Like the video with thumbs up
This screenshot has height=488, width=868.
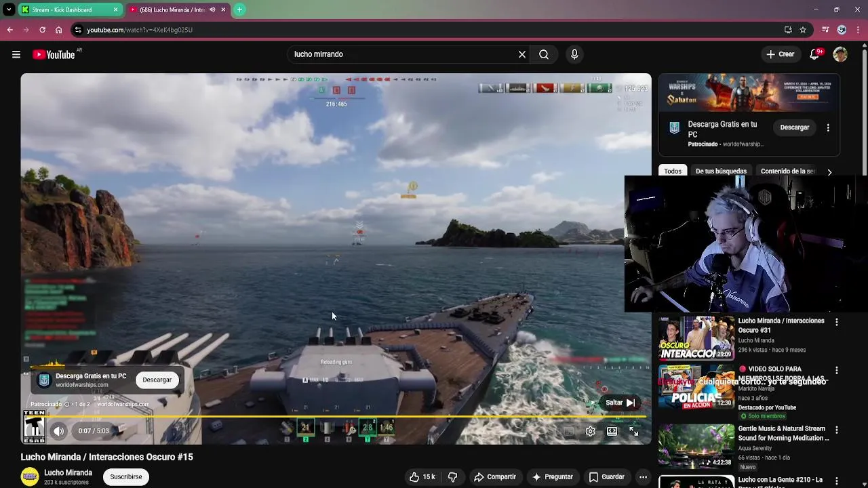(422, 476)
